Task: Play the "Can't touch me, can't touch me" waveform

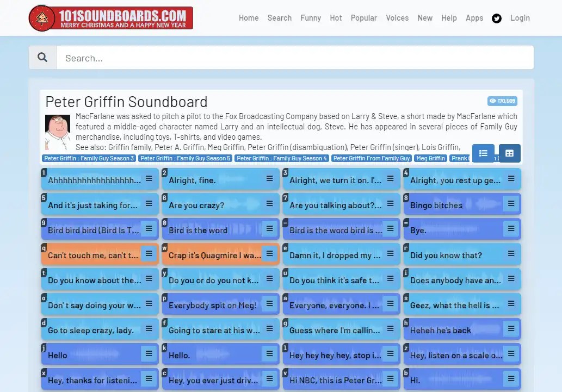Action: [x=87, y=254]
